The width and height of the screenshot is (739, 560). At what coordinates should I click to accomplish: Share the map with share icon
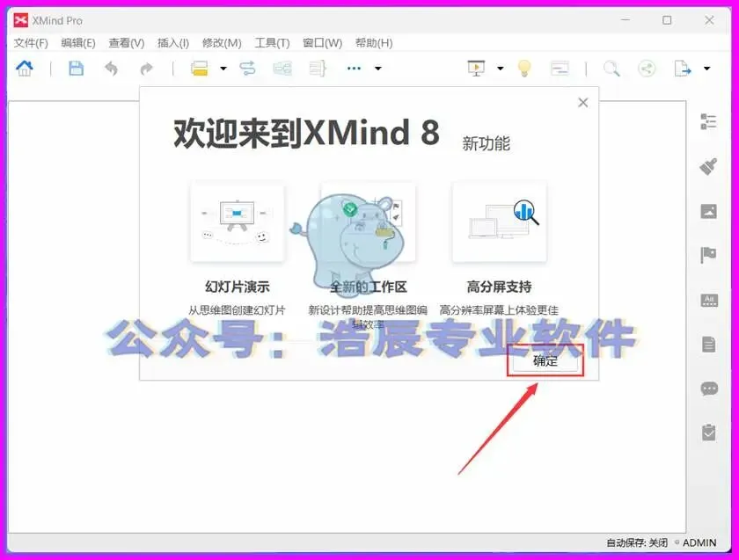coord(647,69)
